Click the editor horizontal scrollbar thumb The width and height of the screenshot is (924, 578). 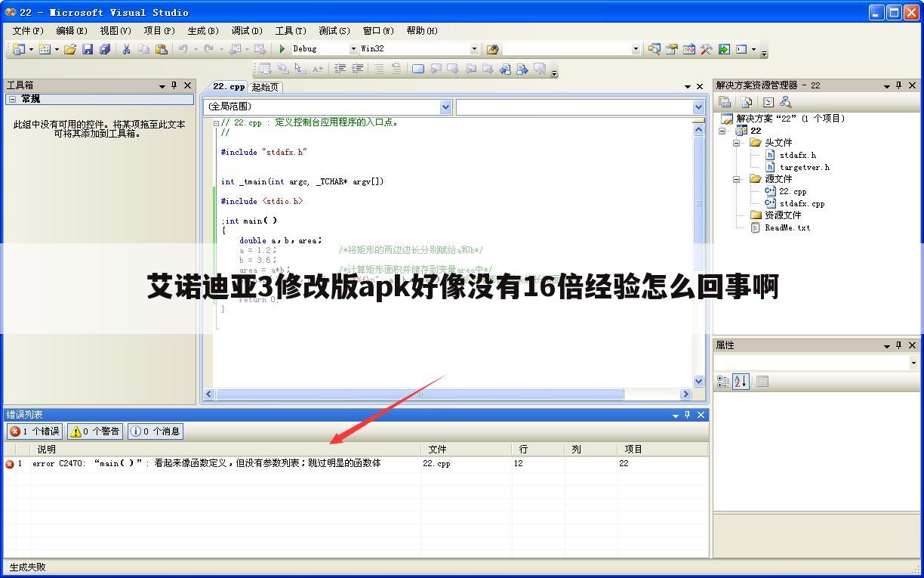pyautogui.click(x=420, y=394)
